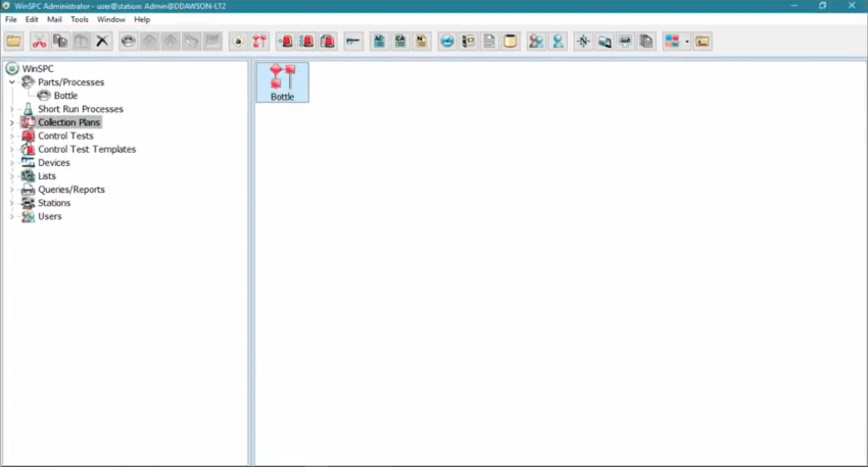Open the dropdown arrow next to the color grid icon

pyautogui.click(x=688, y=41)
